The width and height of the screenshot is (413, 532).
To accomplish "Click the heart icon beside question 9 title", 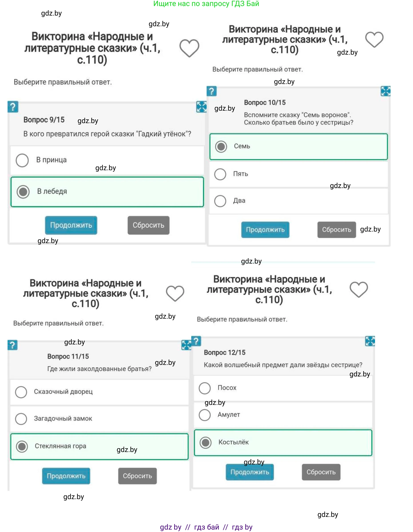I will pyautogui.click(x=189, y=48).
